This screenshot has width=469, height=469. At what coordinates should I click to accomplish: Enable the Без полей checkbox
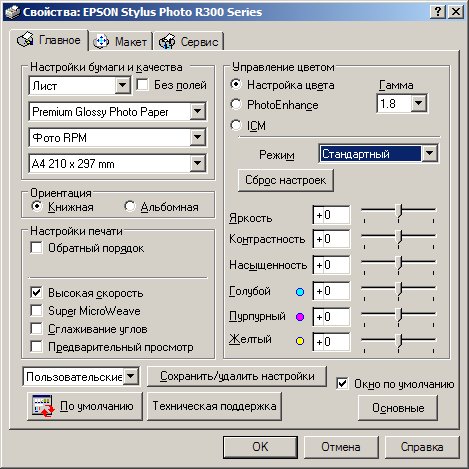142,85
